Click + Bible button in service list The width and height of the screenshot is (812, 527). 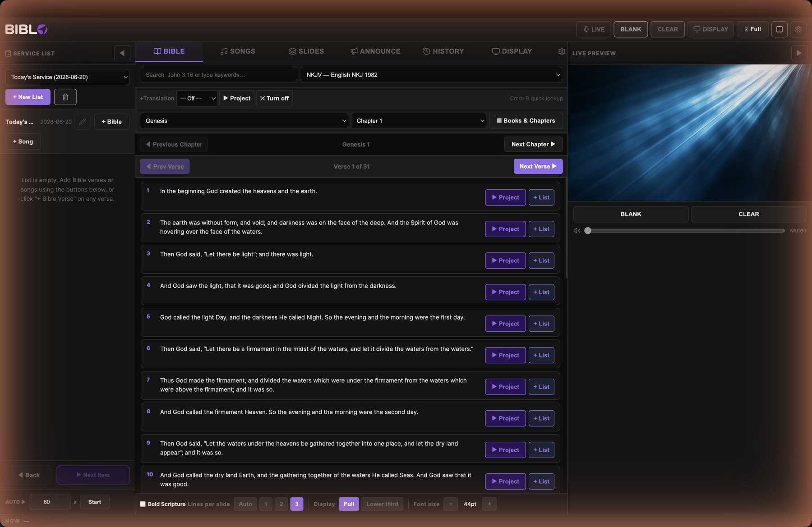111,122
